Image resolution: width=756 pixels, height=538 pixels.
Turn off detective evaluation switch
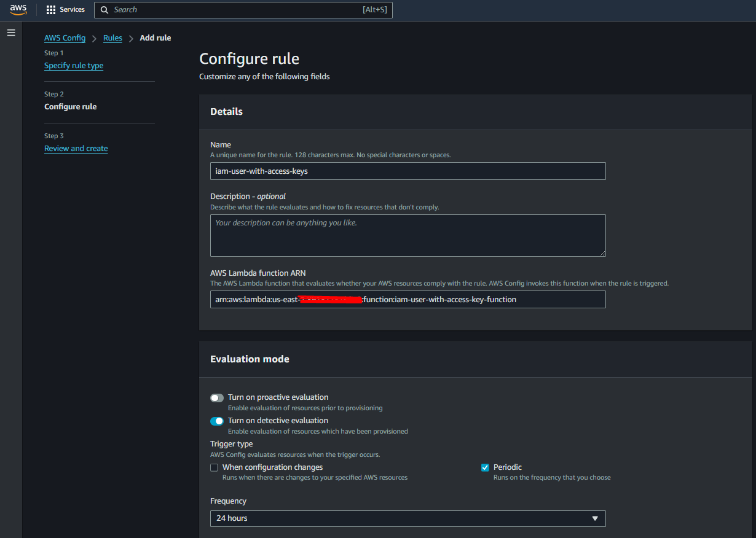click(x=217, y=421)
